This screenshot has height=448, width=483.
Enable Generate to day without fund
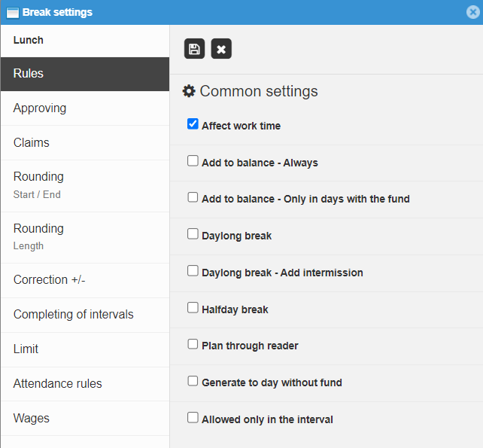pos(193,381)
